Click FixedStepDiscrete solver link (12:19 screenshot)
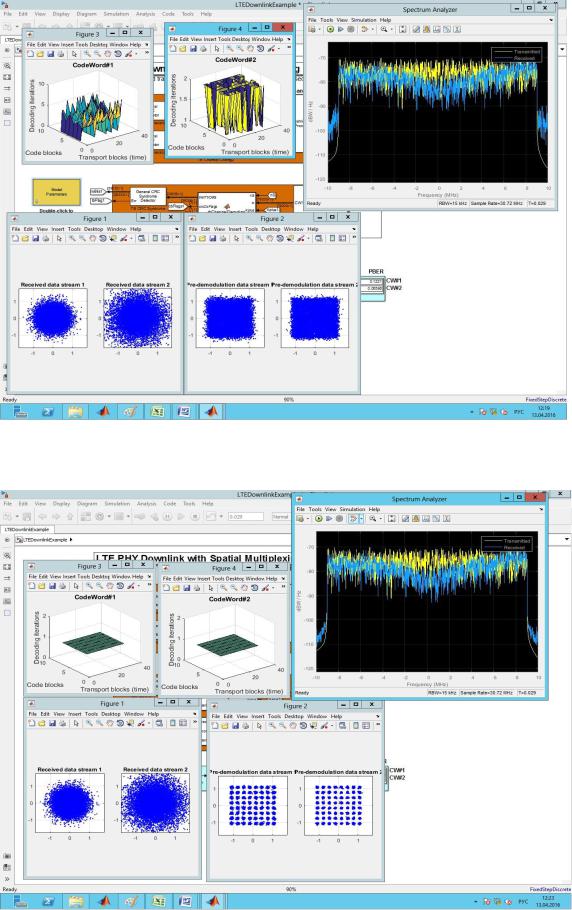This screenshot has height=910, width=572. tap(545, 400)
